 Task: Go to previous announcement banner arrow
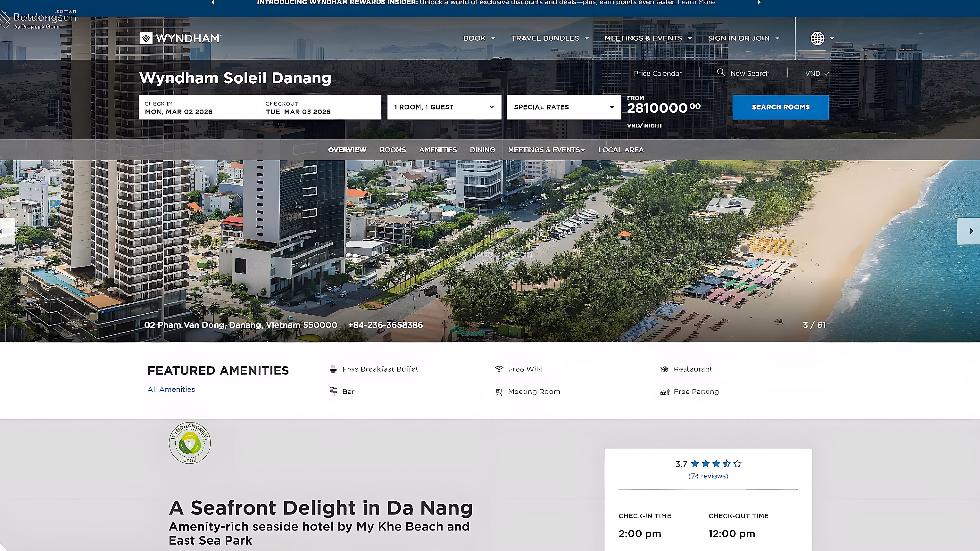click(213, 3)
